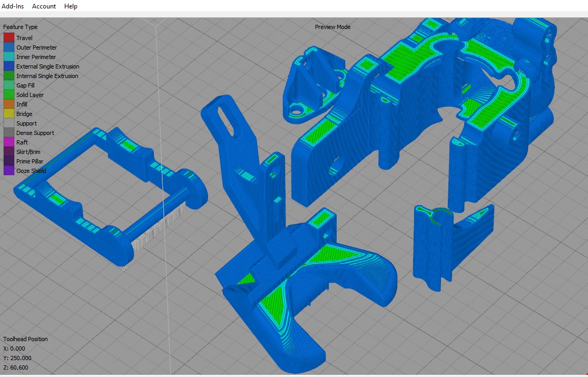
Task: Click the Dense Support swatch
Action: (9, 132)
